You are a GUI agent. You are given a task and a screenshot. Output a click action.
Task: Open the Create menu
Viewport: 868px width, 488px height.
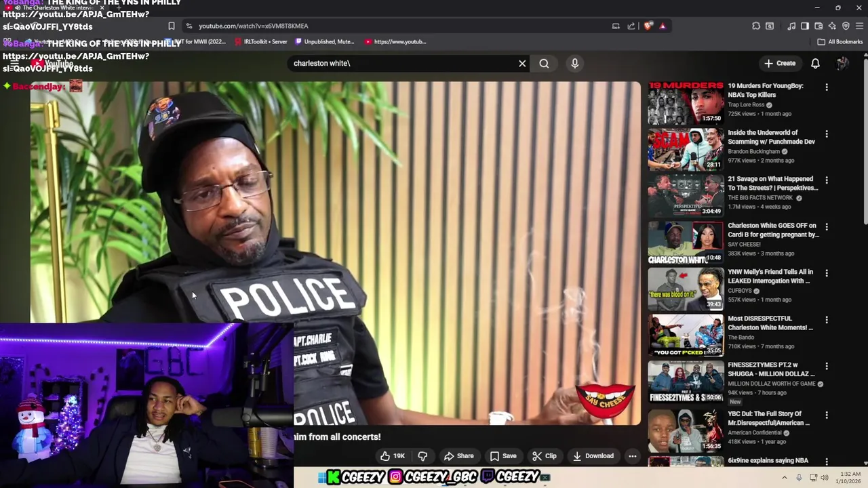click(x=780, y=63)
